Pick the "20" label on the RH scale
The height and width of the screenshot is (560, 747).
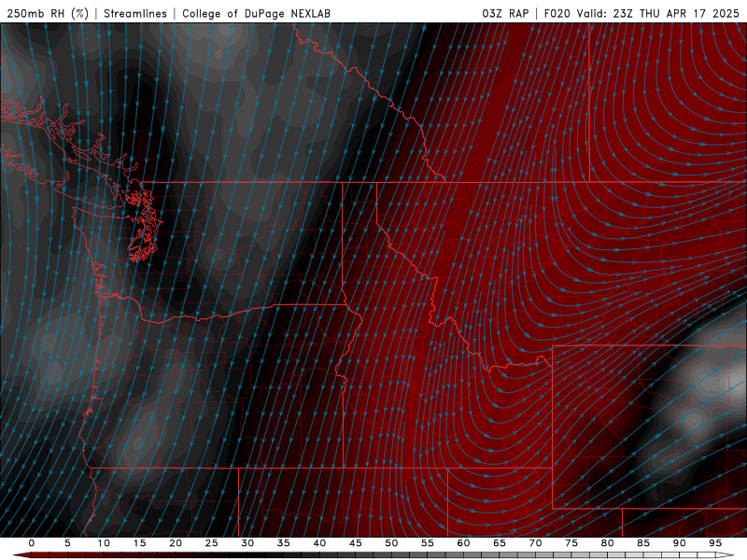click(x=176, y=543)
